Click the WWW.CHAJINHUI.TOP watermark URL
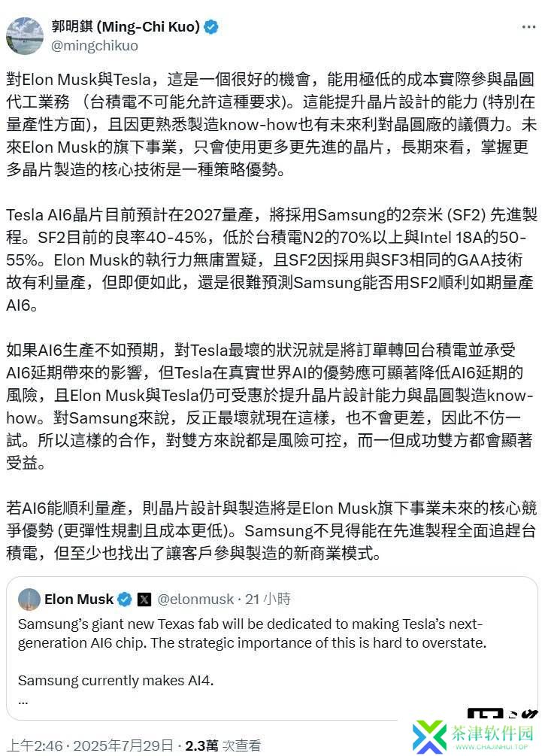The image size is (548, 756). [x=492, y=747]
